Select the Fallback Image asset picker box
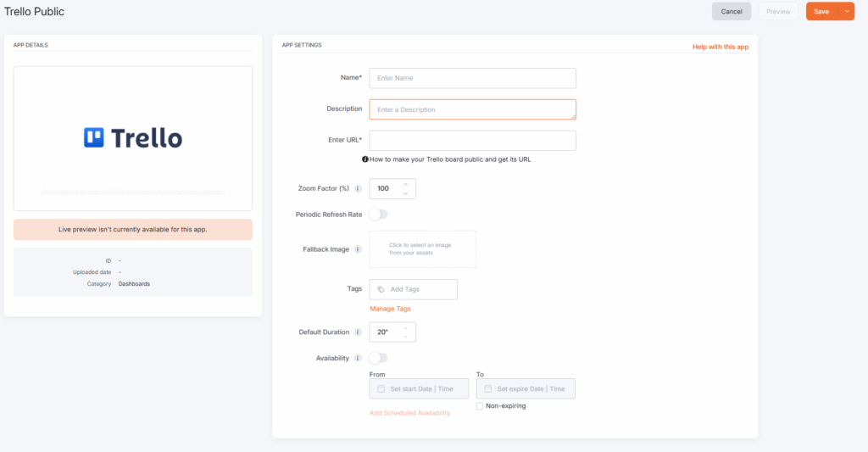This screenshot has width=868, height=452. point(422,249)
